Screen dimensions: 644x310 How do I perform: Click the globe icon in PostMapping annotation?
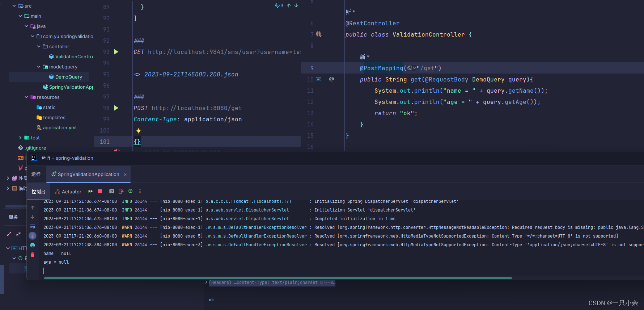410,68
